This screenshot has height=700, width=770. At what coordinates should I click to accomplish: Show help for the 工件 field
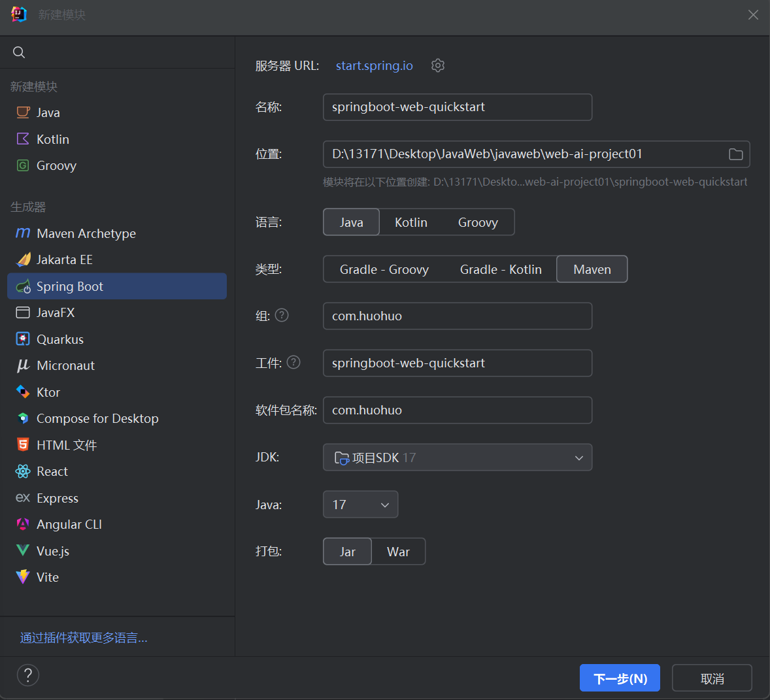point(293,362)
